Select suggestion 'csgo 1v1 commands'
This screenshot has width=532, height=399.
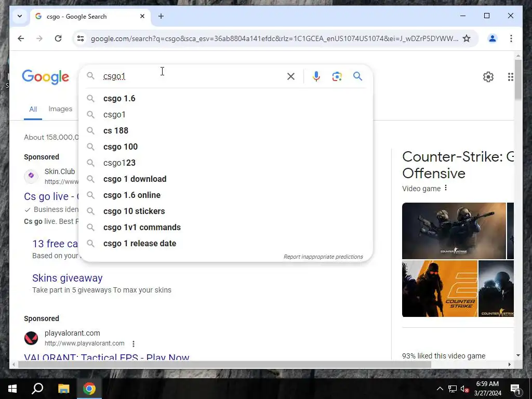pyautogui.click(x=225, y=228)
